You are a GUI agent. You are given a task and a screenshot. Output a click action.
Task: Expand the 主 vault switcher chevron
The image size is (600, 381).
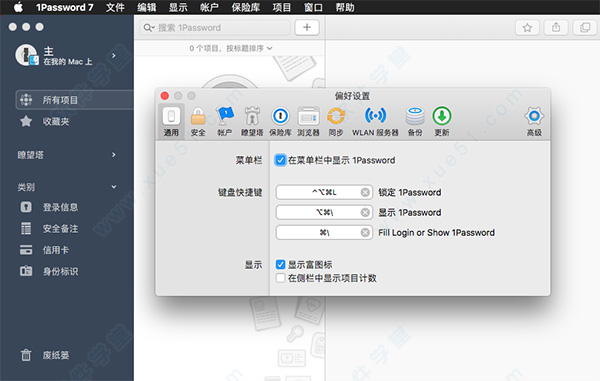click(114, 56)
